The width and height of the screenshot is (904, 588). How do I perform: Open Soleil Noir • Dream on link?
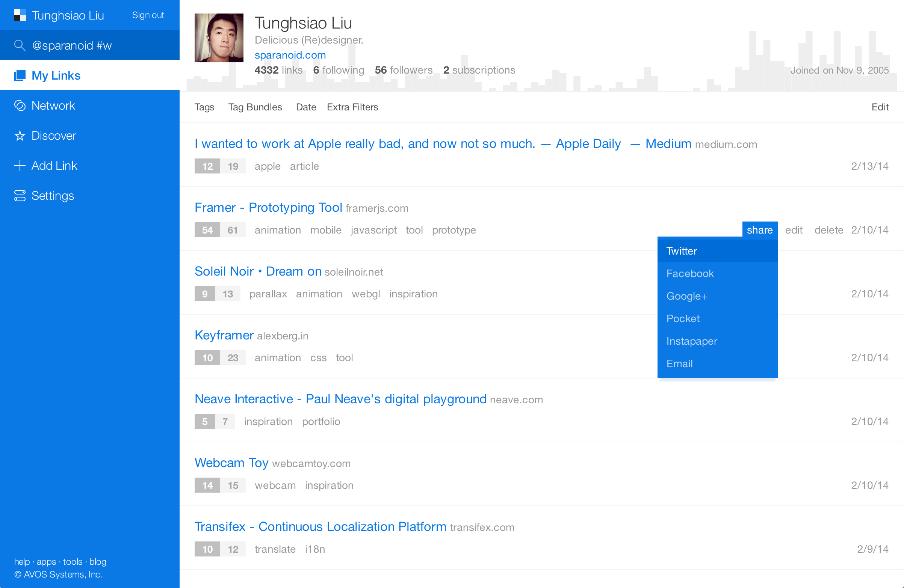coord(258,271)
